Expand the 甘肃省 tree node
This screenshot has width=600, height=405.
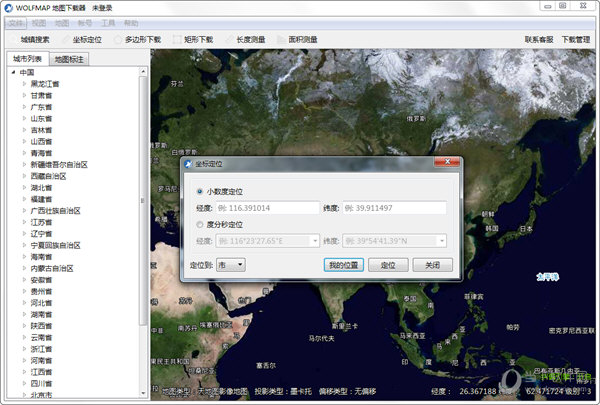click(x=24, y=95)
